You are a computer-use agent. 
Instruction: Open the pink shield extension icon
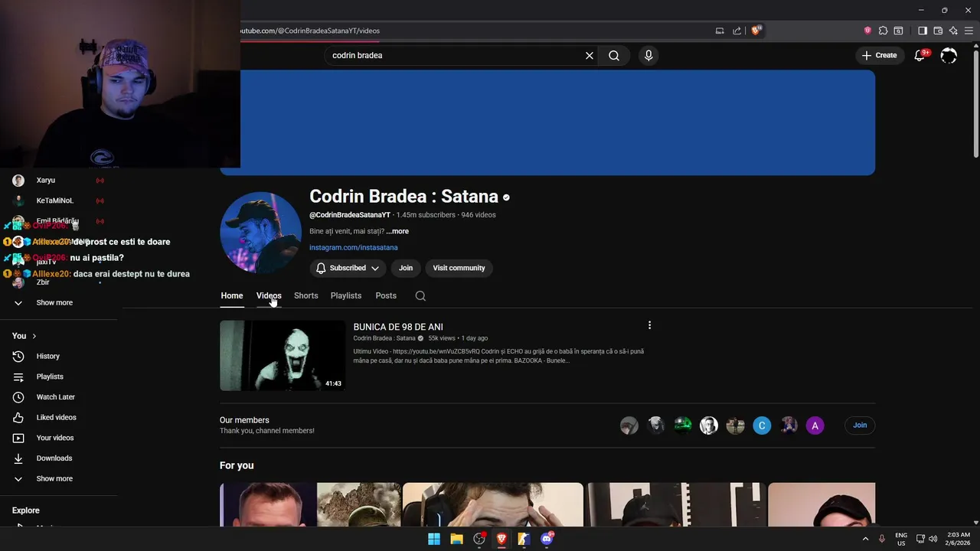click(x=867, y=31)
